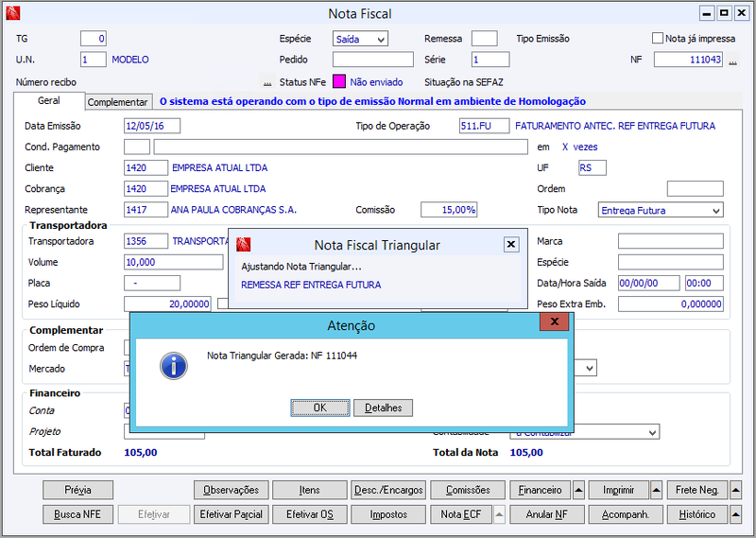This screenshot has height=538, width=756.
Task: Open the Impostos button at the bottom
Action: 388,514
